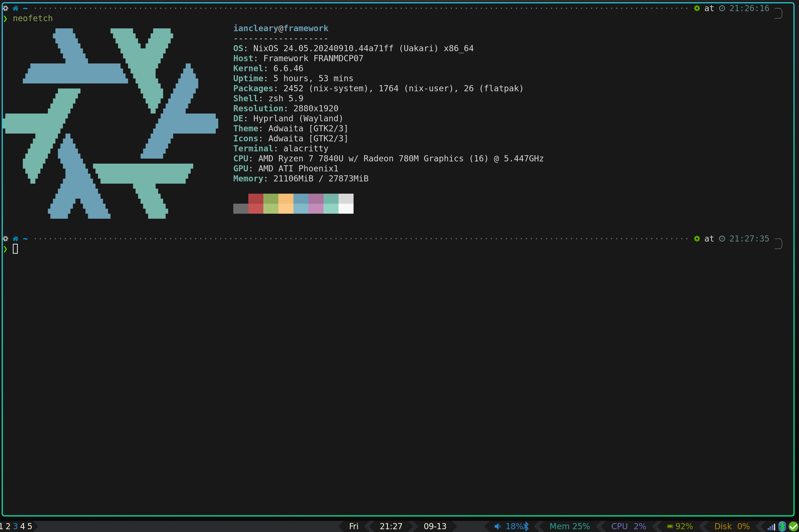Click the volume speaker icon in the status bar
The image size is (799, 532).
point(497,526)
